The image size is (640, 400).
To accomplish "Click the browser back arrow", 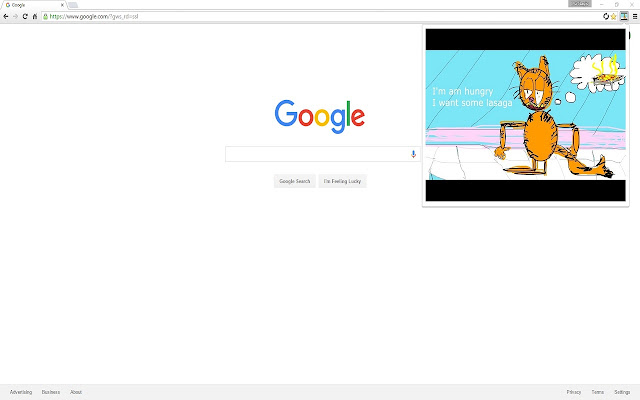I will point(6,16).
